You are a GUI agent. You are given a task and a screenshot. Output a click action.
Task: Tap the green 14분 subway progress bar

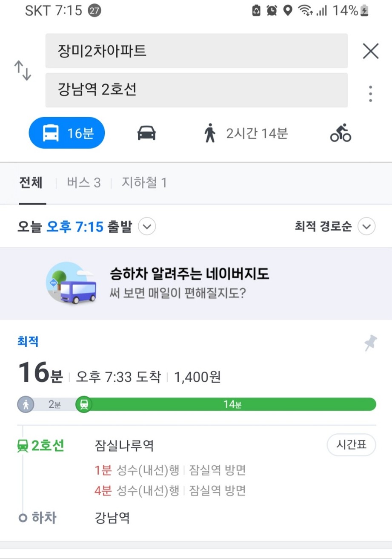(232, 404)
